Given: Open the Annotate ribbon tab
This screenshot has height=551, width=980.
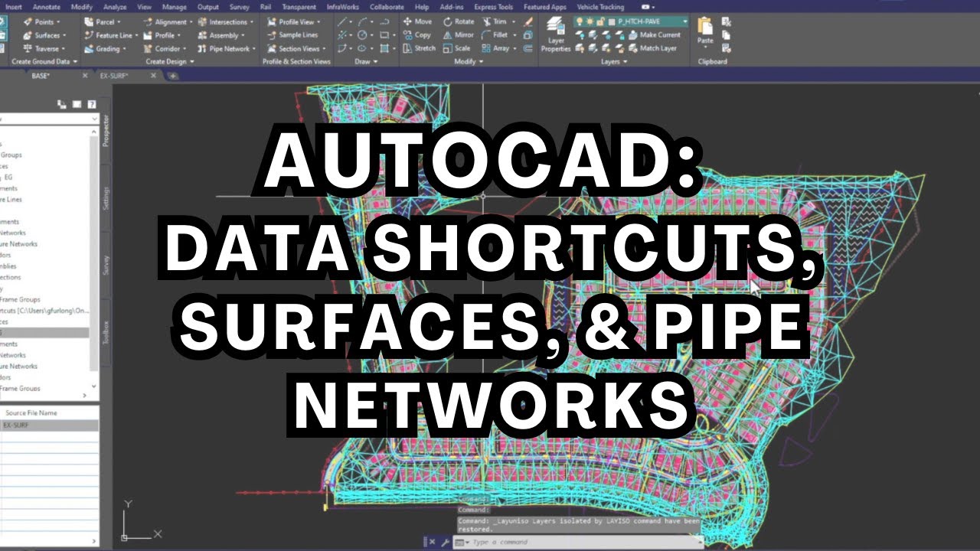Looking at the screenshot, I should (46, 7).
